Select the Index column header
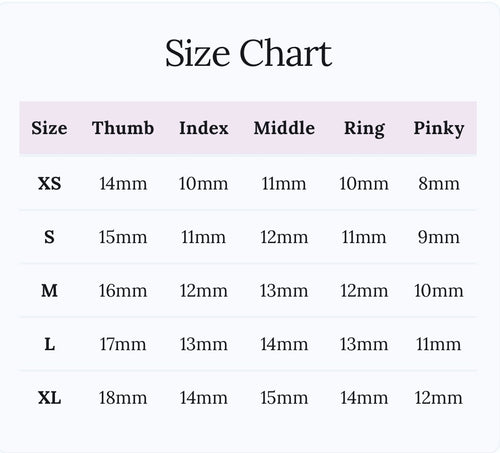The height and width of the screenshot is (453, 500). [x=204, y=128]
